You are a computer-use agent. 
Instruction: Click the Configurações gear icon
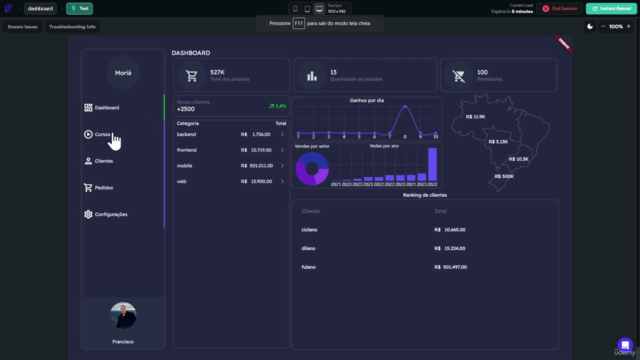[x=88, y=214]
